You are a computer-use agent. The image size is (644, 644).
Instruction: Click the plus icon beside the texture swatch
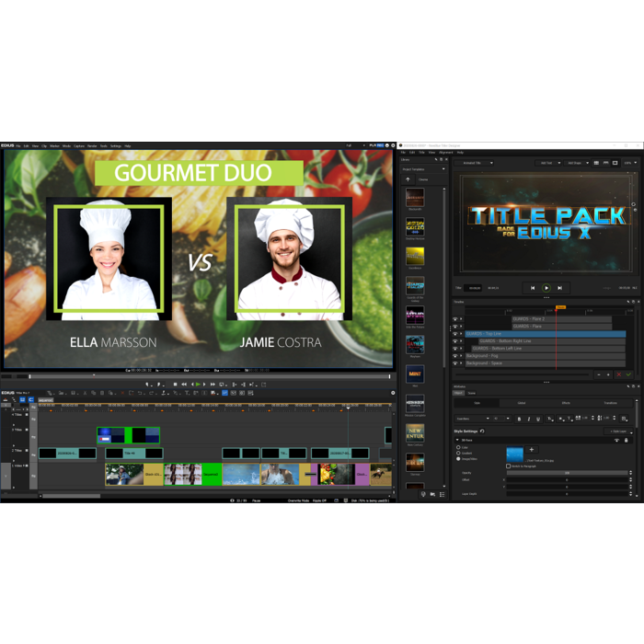tap(531, 450)
